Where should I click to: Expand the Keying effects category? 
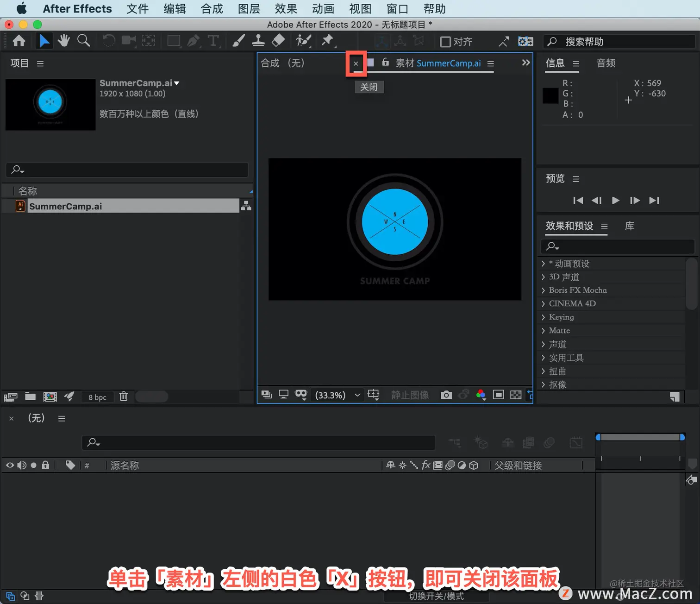point(543,317)
